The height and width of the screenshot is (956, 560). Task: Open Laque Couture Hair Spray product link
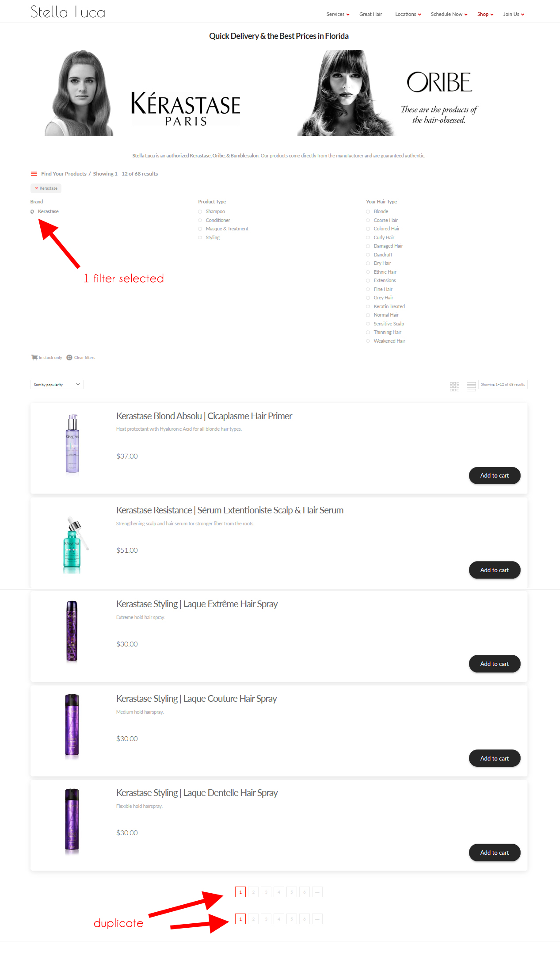pyautogui.click(x=196, y=699)
